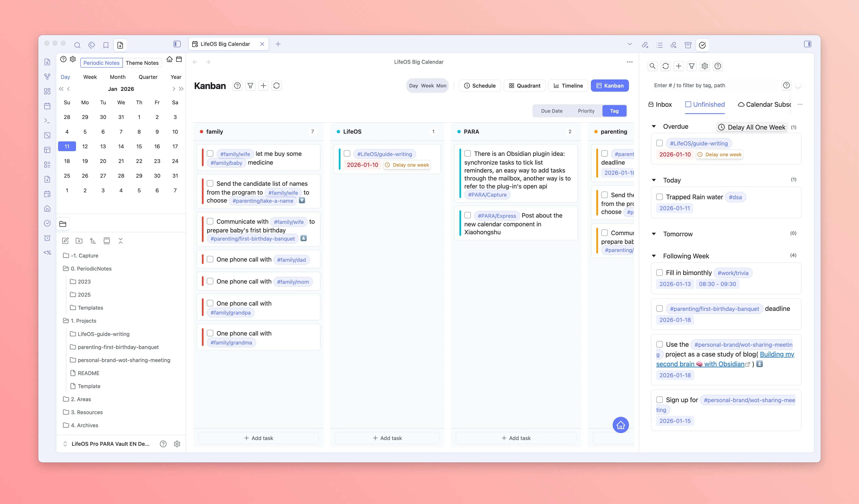Click the Kanban refresh icon

point(276,86)
